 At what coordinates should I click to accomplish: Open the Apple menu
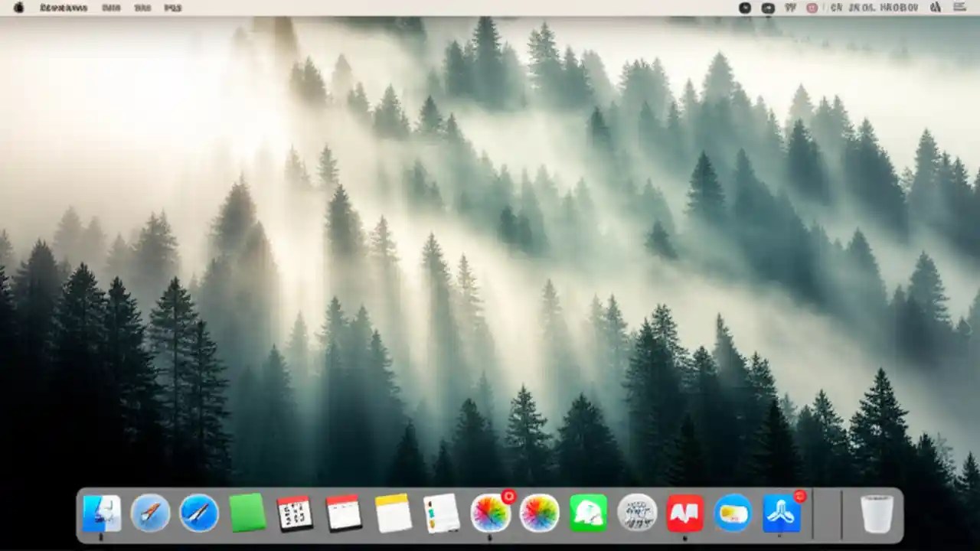(17, 8)
